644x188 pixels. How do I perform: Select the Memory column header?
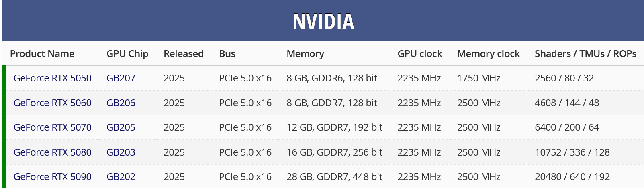[x=305, y=54]
